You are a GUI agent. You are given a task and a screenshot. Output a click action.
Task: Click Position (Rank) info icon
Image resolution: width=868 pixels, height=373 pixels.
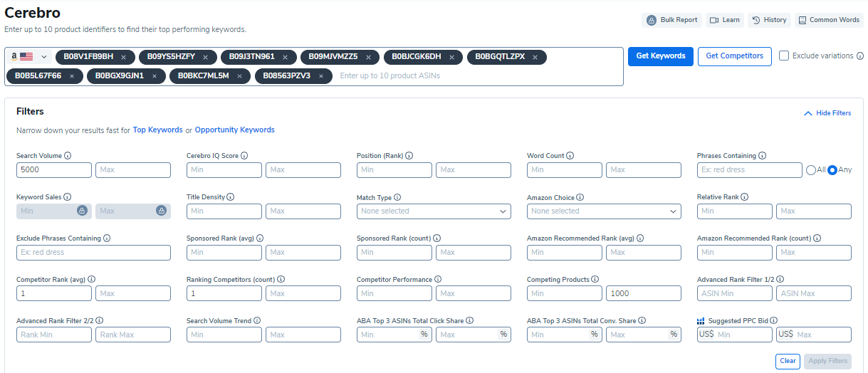[x=409, y=156]
